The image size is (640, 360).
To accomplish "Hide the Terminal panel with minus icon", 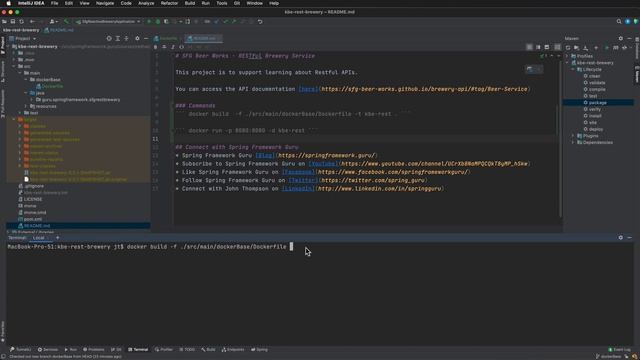I will coord(629,237).
